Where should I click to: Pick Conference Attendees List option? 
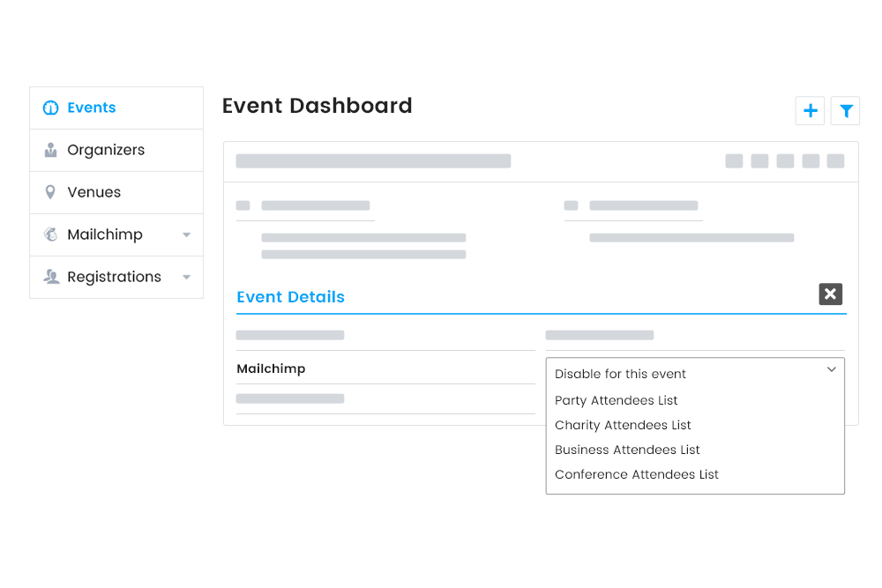point(637,474)
